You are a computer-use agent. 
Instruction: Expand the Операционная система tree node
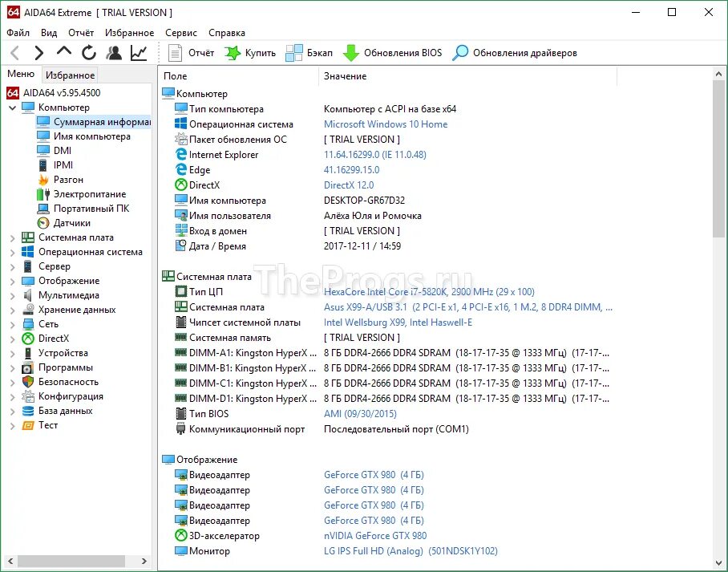coord(13,253)
